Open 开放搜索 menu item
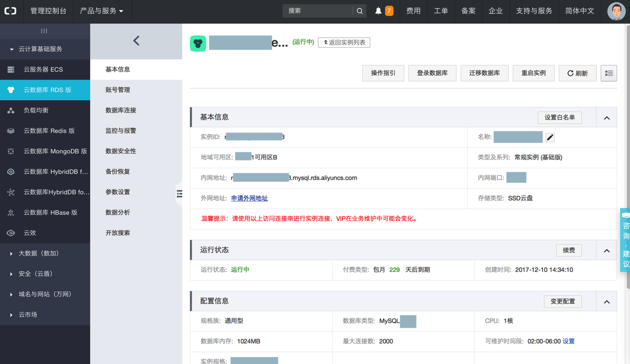630x364 pixels. pos(136,233)
